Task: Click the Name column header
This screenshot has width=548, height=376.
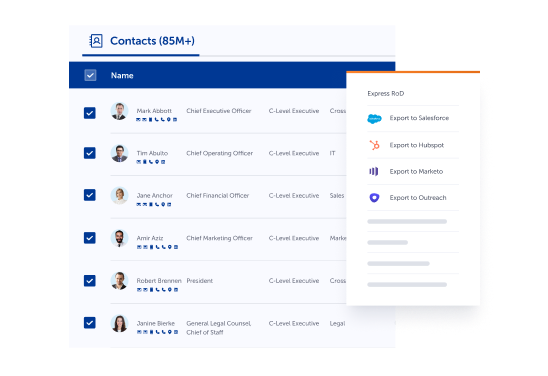Action: (122, 75)
